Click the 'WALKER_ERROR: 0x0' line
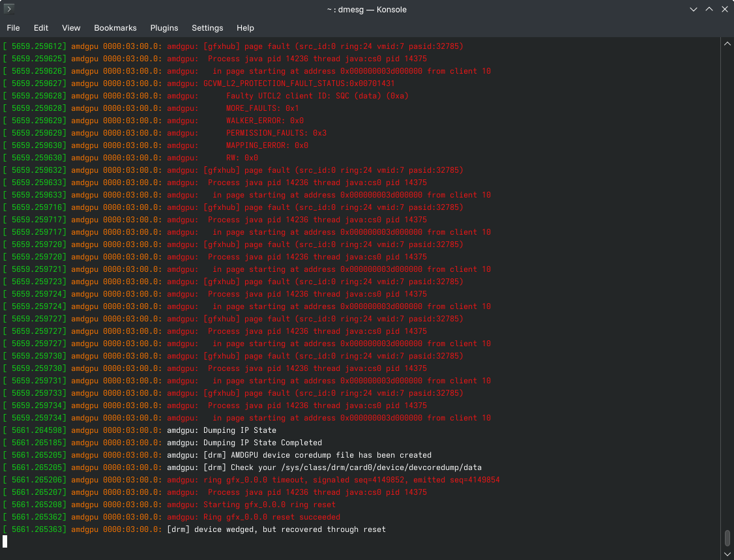 tap(265, 121)
